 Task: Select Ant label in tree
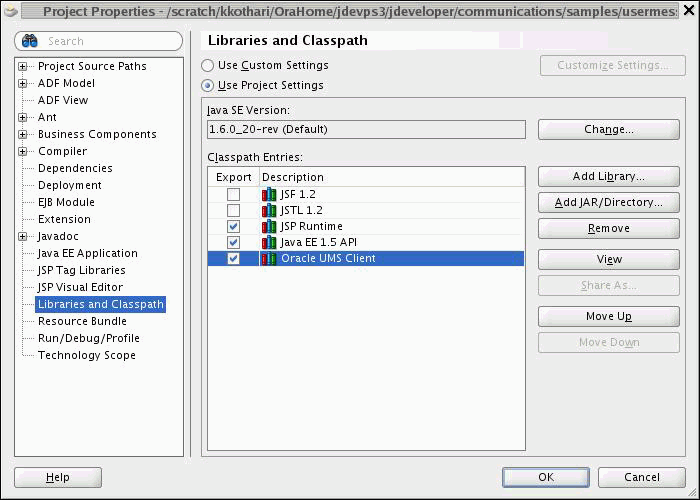point(47,117)
